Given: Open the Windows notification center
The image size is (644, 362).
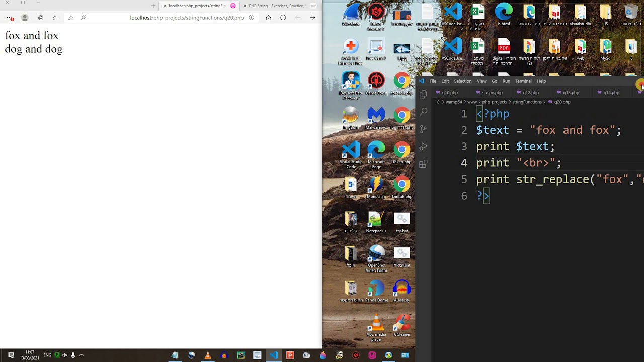Looking at the screenshot, I should point(11,355).
